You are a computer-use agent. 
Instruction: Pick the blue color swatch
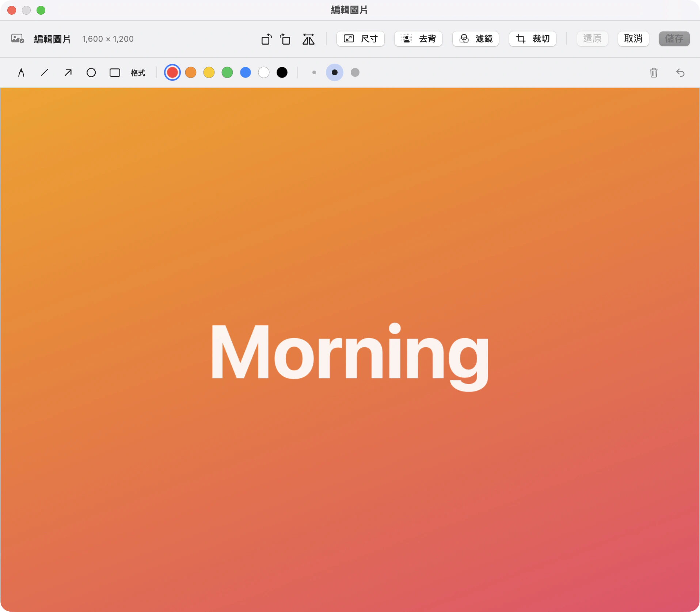(x=246, y=72)
